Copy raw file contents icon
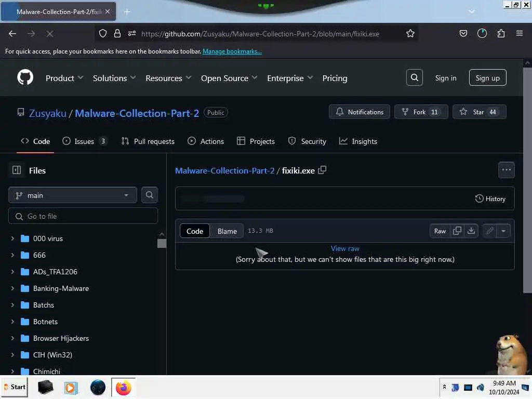The height and width of the screenshot is (399, 532). 457,231
